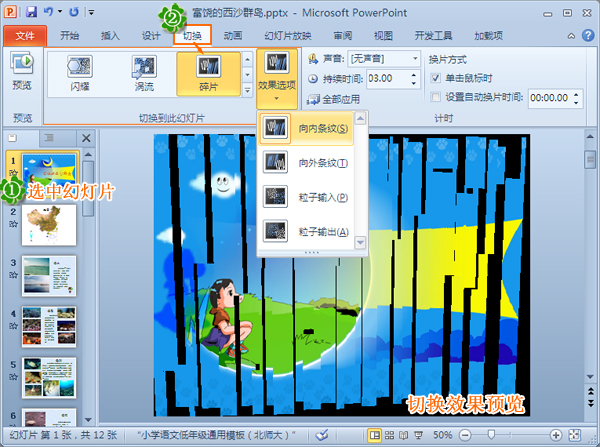The height and width of the screenshot is (447, 600).
Task: Click the thumbnail pane up arrow
Action: [88, 155]
